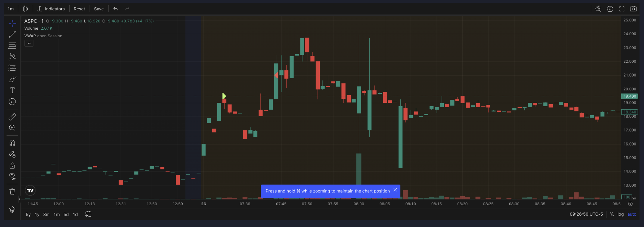Screen dimensions: 644x227
Task: Click the Reset button
Action: pyautogui.click(x=79, y=9)
